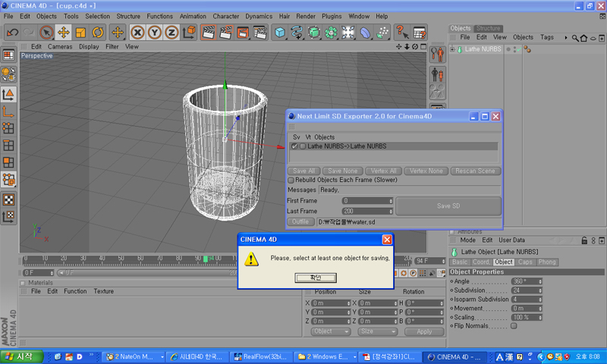Toggle the Y axis lock
This screenshot has width=607, height=364.
(x=155, y=33)
